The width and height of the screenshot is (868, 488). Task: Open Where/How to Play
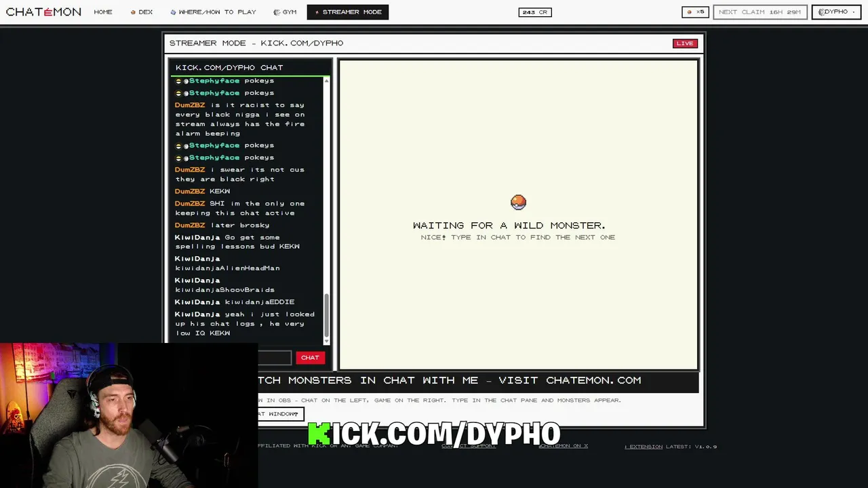214,12
